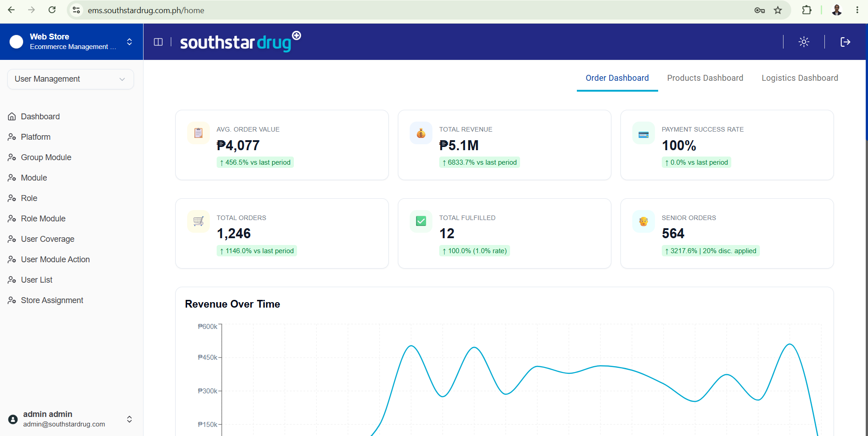The width and height of the screenshot is (868, 436).
Task: Click the Total Revenue money bag icon
Action: click(x=421, y=133)
